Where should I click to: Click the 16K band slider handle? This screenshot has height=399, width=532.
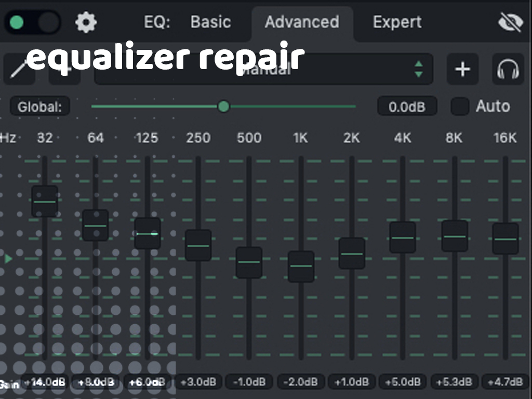[x=505, y=238]
